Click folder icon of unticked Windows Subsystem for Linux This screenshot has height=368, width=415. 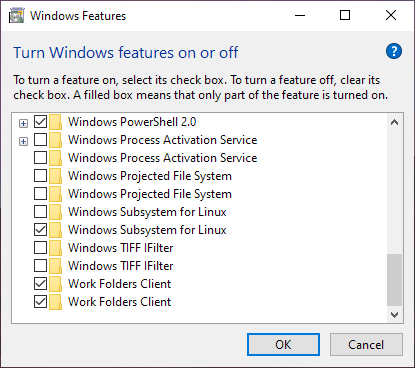coord(55,212)
